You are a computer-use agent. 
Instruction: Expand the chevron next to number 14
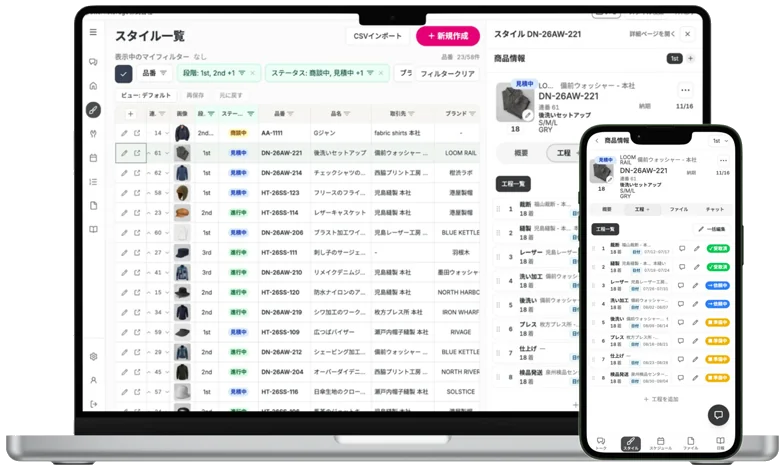(167, 133)
